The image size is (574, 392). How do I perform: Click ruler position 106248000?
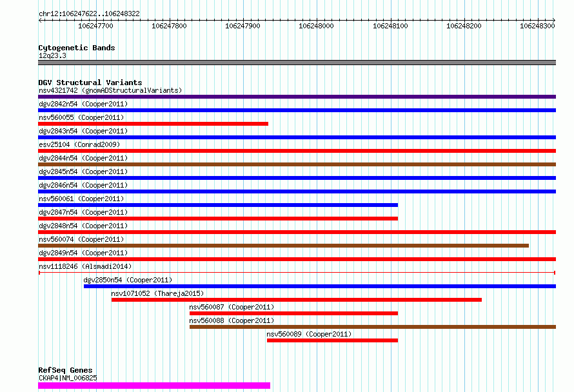(x=316, y=26)
